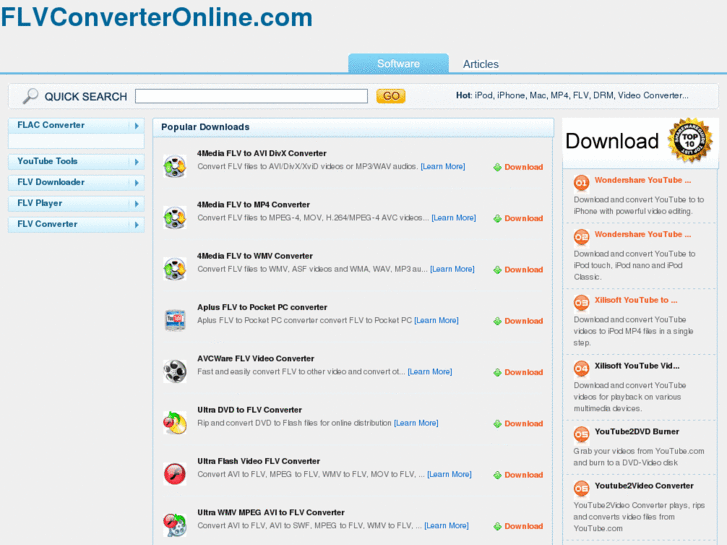
Task: Click the AVCWare FLV Video Converter film reel icon
Action: point(175,372)
